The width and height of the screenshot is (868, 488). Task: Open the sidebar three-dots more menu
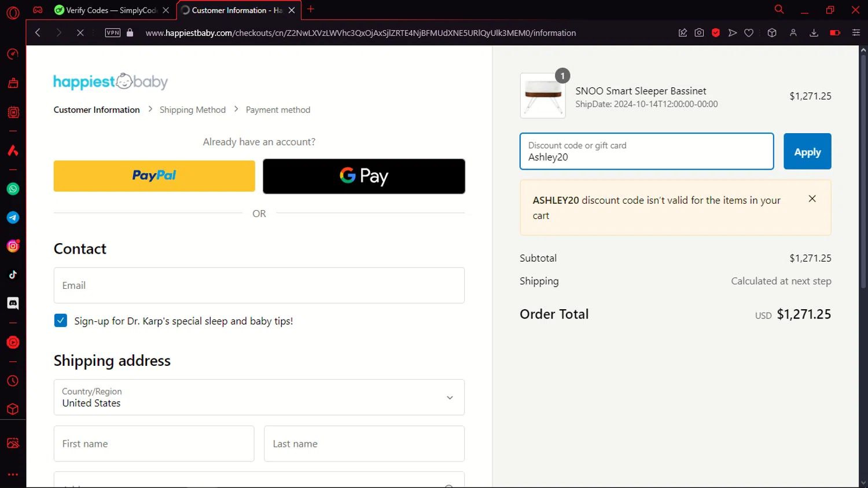pos(13,475)
